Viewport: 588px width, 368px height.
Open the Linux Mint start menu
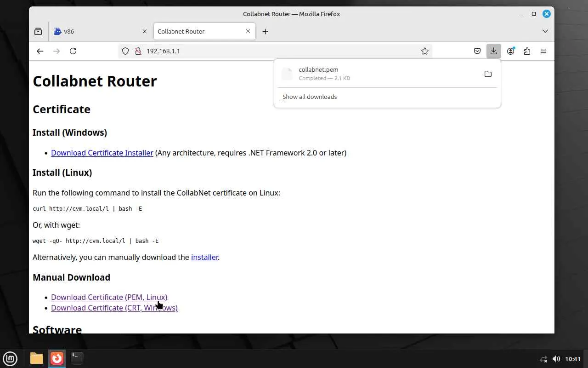pos(10,358)
